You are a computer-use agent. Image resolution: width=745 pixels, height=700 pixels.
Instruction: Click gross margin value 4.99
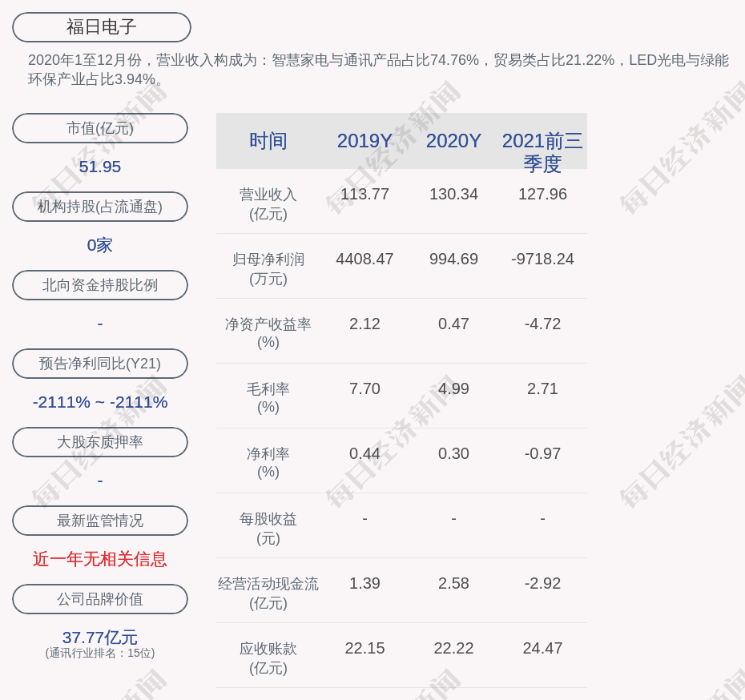tap(453, 389)
